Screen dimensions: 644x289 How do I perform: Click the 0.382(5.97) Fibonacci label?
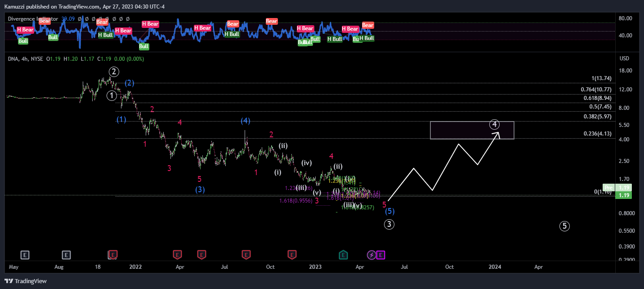point(597,117)
